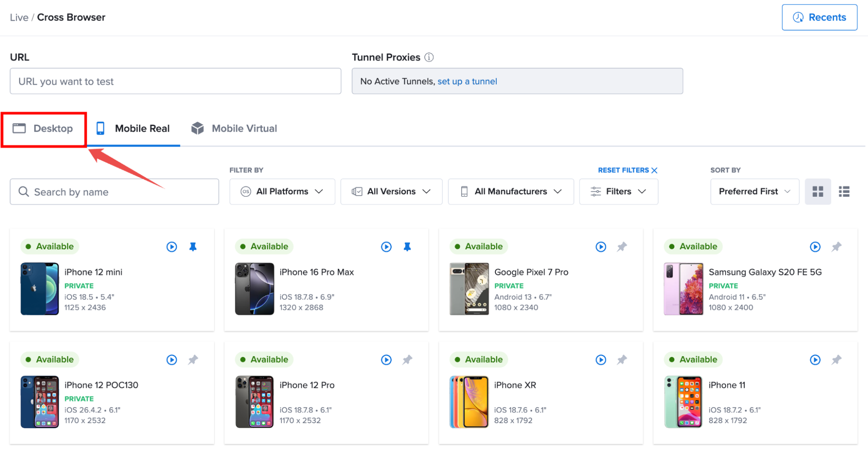
Task: Pin the iPhone XR device
Action: pos(622,360)
